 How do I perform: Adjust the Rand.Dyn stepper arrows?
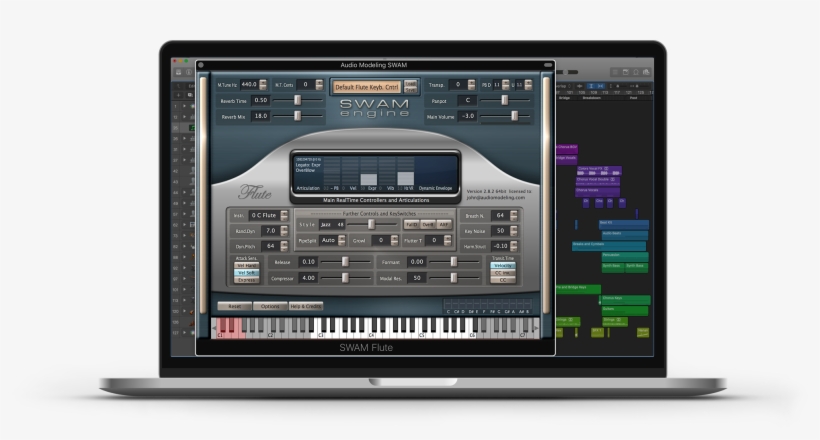[284, 231]
